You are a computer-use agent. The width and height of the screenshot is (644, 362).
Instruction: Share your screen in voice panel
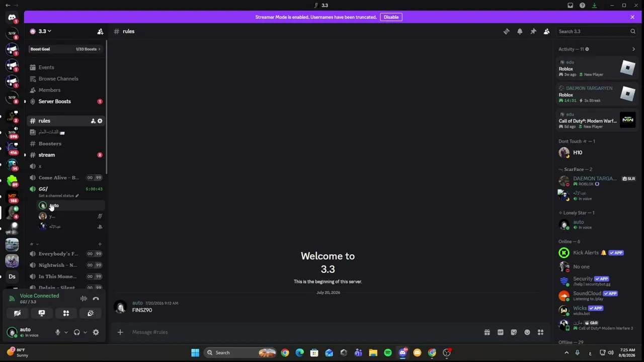pyautogui.click(x=42, y=313)
